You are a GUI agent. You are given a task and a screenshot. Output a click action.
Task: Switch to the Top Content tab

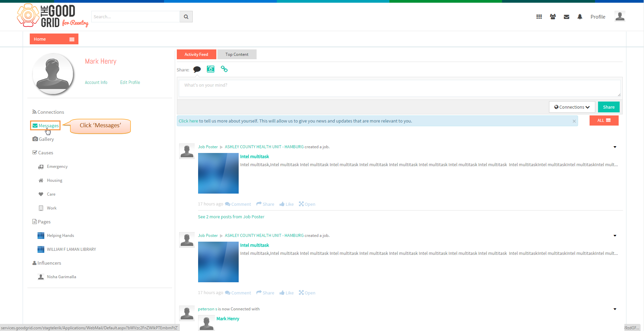(x=237, y=54)
